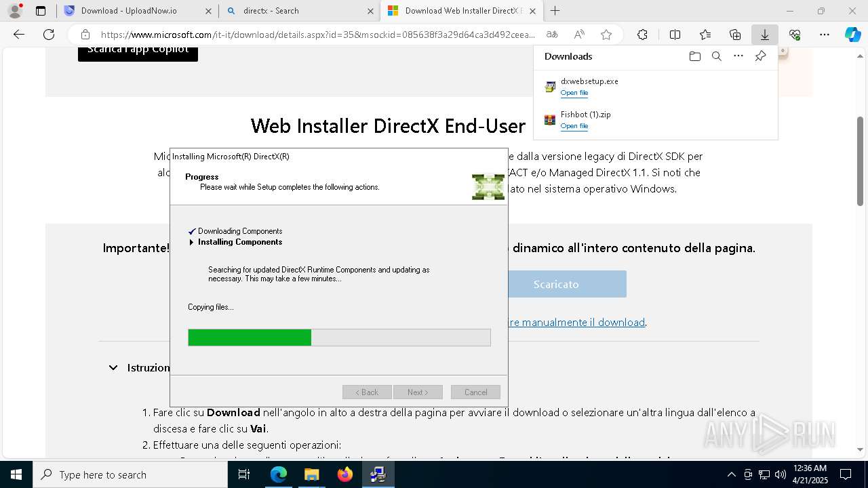The height and width of the screenshot is (488, 868).
Task: Launch Firefox from the taskbar
Action: click(344, 474)
